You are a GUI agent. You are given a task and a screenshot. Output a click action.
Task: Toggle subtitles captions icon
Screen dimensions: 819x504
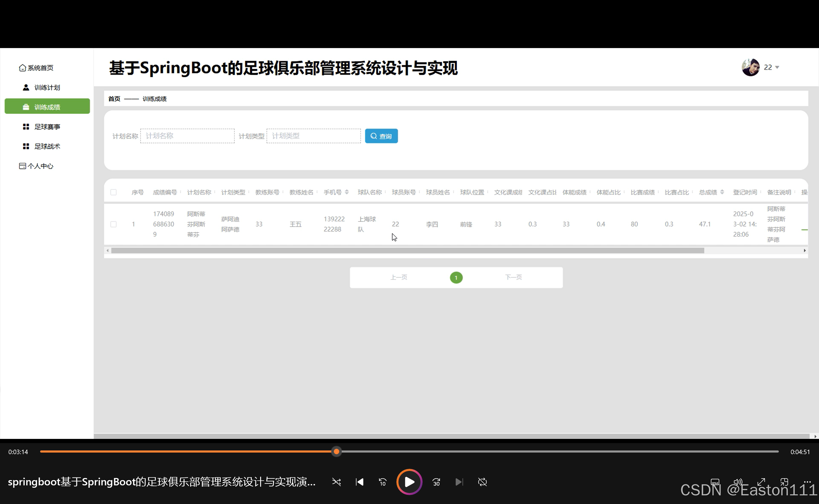pos(715,482)
